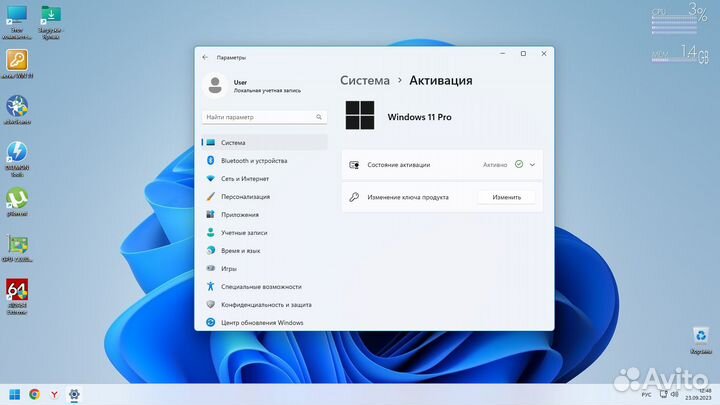The image size is (720, 405).
Task: Minimize the Параметры settings window
Action: (x=502, y=54)
